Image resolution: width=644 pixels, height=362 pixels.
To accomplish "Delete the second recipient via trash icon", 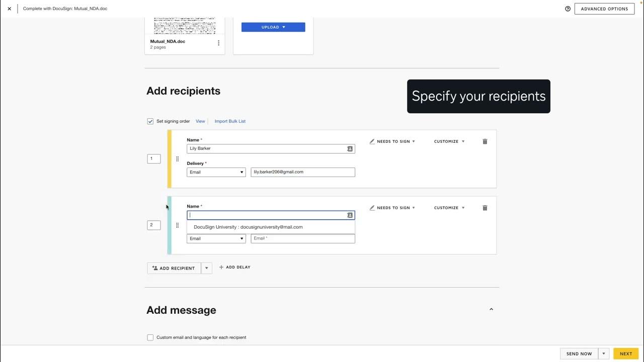I will (x=485, y=208).
